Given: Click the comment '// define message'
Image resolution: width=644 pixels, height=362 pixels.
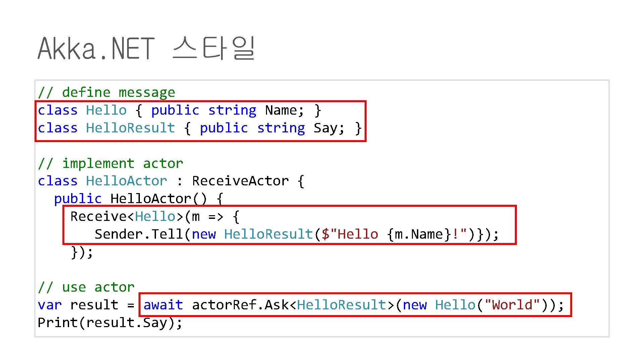Looking at the screenshot, I should 106,93.
